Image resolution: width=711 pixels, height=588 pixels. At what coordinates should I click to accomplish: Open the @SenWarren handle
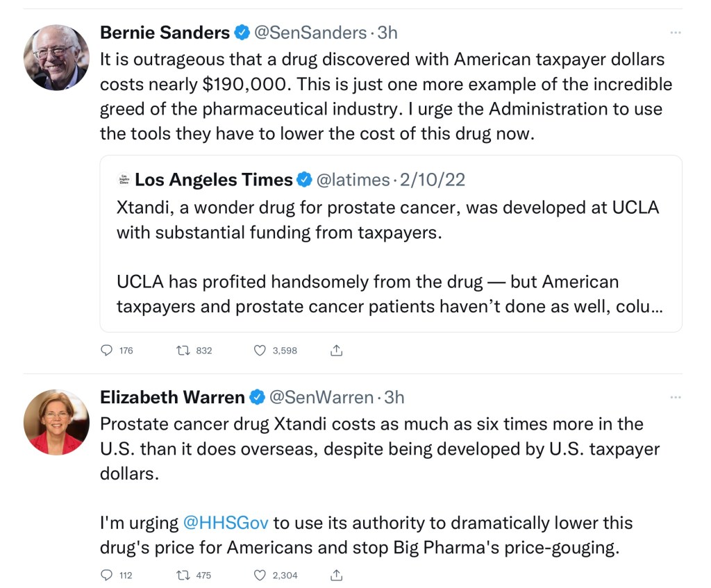321,397
